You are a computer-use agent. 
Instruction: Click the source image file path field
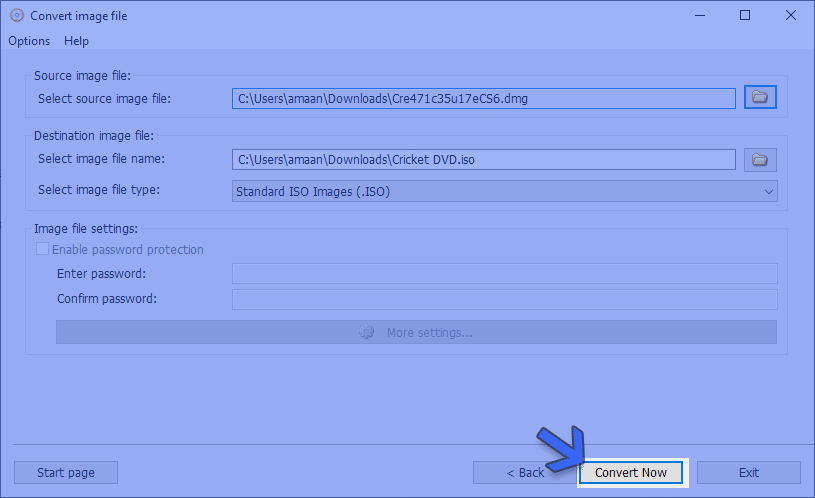coord(484,98)
